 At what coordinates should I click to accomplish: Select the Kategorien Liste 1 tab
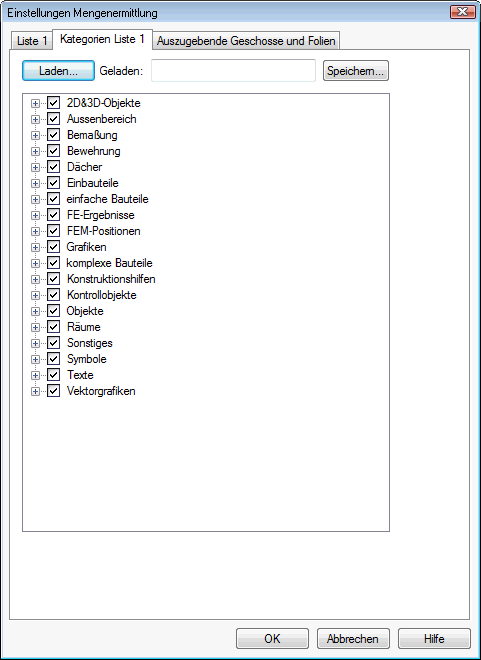coord(102,39)
